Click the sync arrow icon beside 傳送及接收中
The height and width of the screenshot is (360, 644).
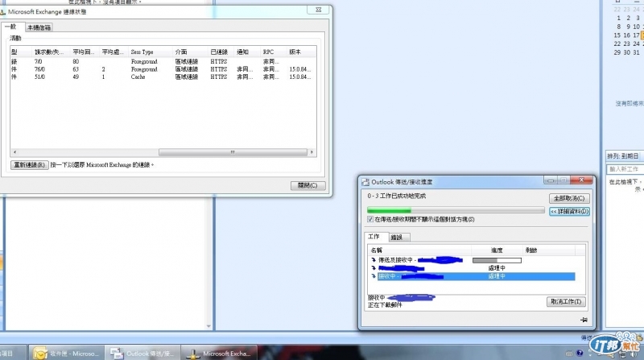(x=374, y=259)
